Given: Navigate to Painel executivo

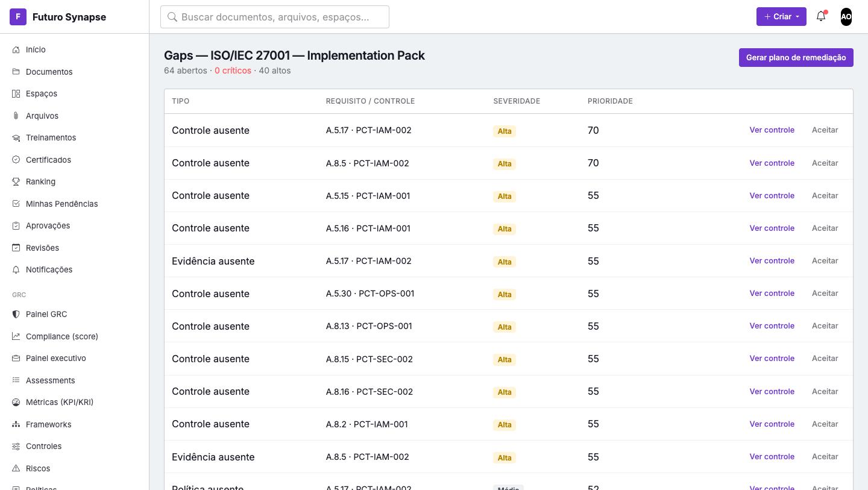Looking at the screenshot, I should (x=55, y=358).
